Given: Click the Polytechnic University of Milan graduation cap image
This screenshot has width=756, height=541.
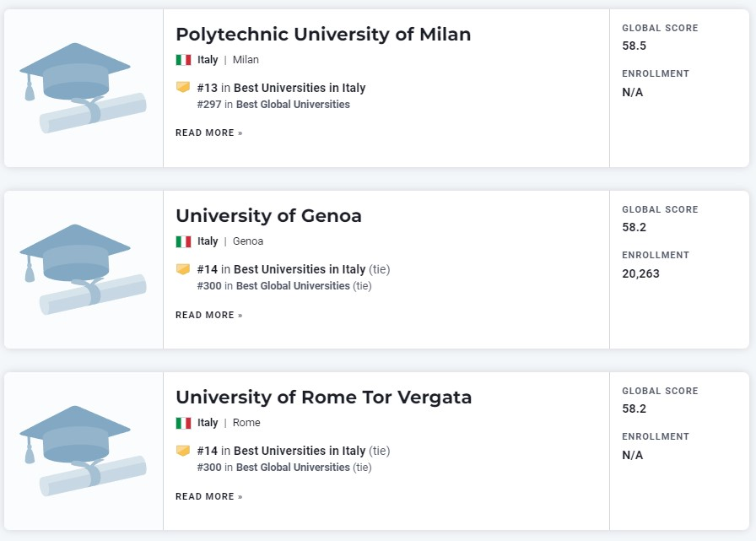Looking at the screenshot, I should (x=83, y=88).
